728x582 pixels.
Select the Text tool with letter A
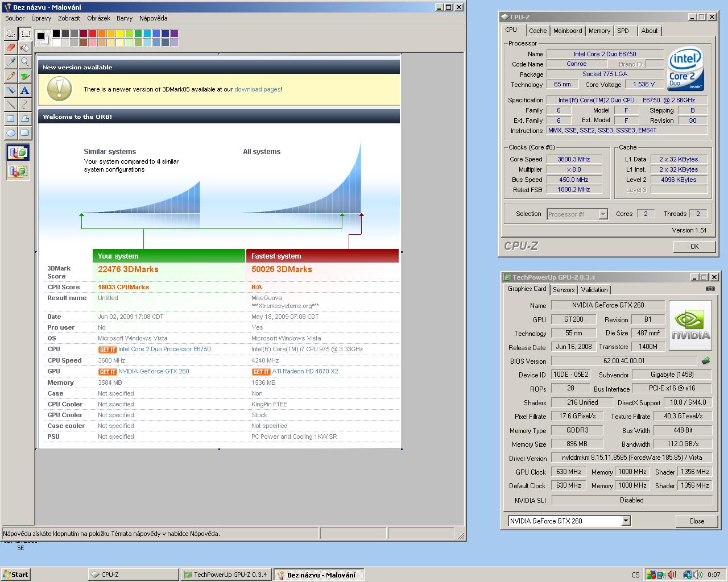(24, 90)
